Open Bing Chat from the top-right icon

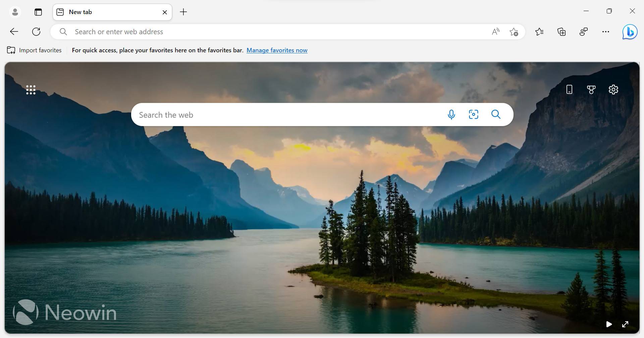[x=630, y=32]
